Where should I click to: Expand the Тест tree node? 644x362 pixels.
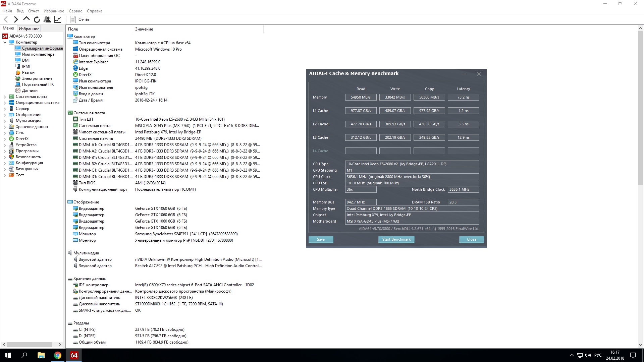click(x=5, y=175)
